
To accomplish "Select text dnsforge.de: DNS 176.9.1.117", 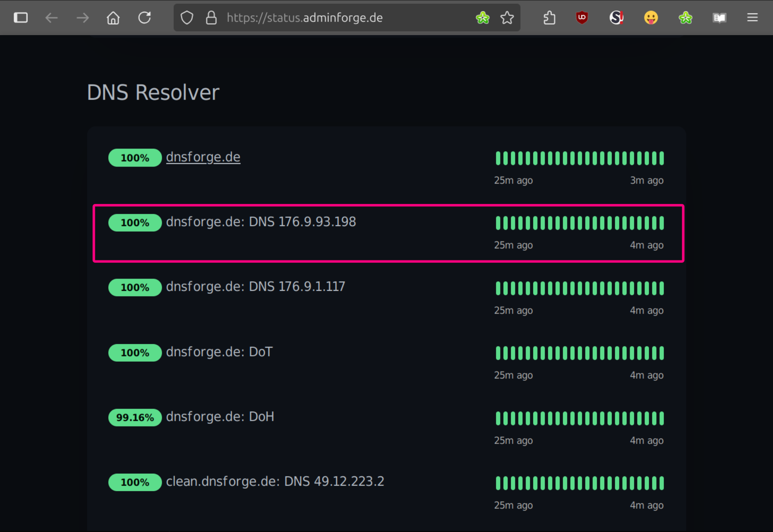I will pyautogui.click(x=255, y=287).
